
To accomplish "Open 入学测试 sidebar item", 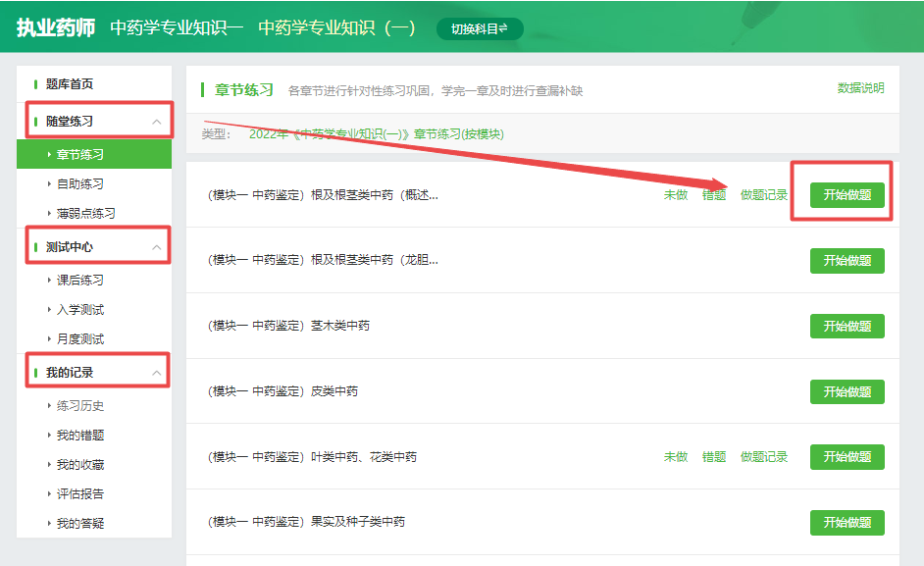I will (79, 310).
